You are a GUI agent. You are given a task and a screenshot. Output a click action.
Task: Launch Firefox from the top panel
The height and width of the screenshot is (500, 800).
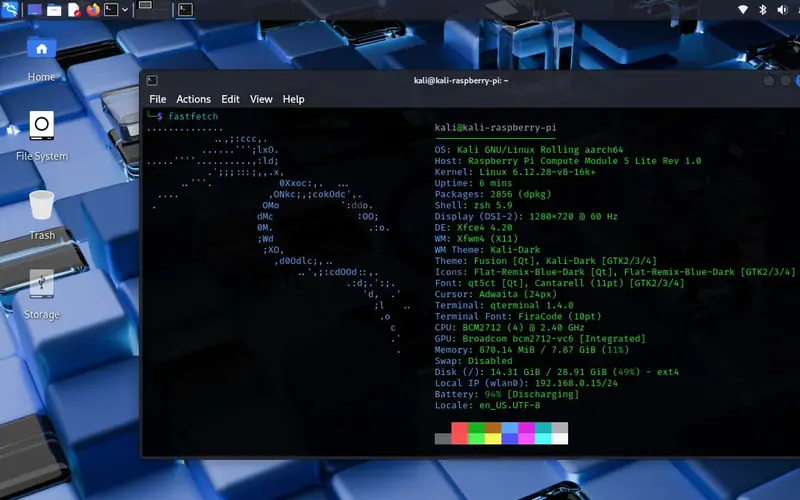[x=93, y=10]
